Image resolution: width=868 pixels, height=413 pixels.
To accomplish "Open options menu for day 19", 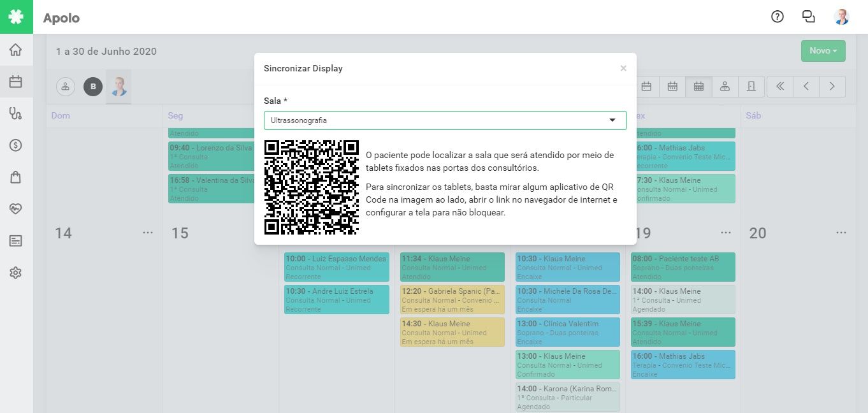I will pos(727,233).
